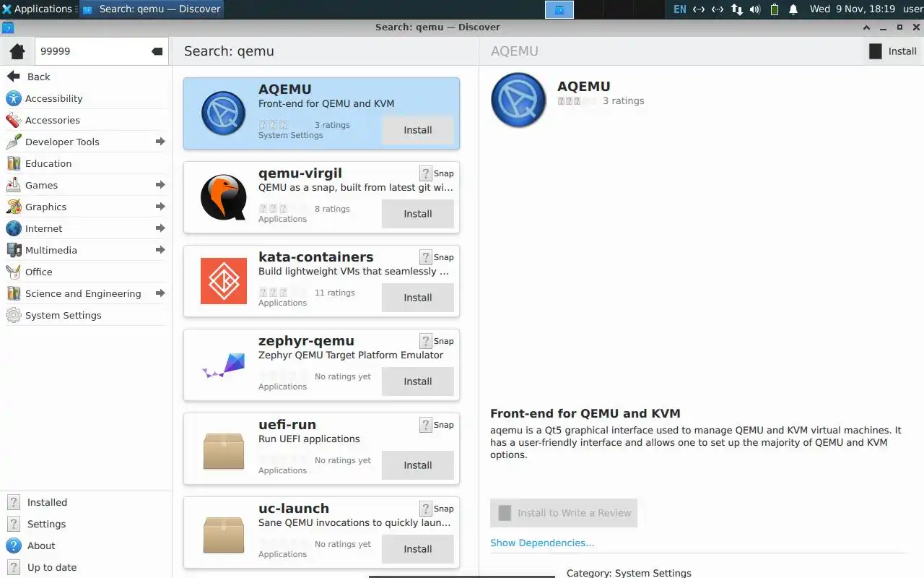Expand Graphics submenu arrow
The height and width of the screenshot is (578, 924).
[x=160, y=207]
